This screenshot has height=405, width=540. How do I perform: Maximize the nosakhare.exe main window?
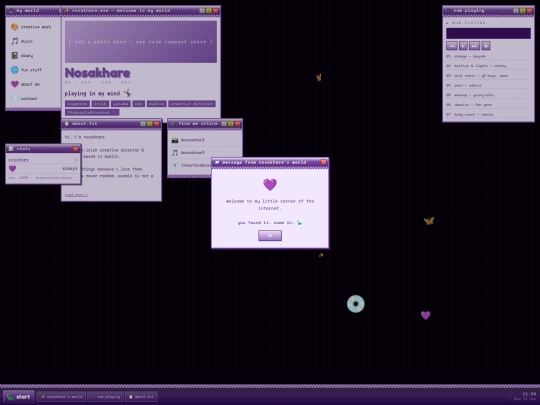click(x=209, y=11)
